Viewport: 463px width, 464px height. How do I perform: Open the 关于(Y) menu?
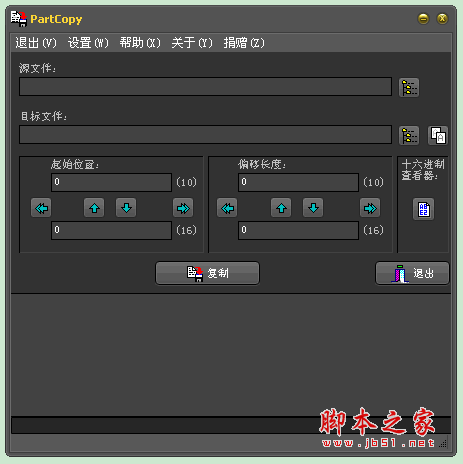(192, 43)
